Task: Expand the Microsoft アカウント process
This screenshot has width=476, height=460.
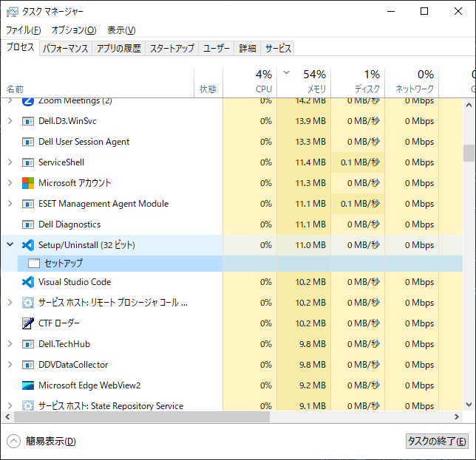Action: 10,183
